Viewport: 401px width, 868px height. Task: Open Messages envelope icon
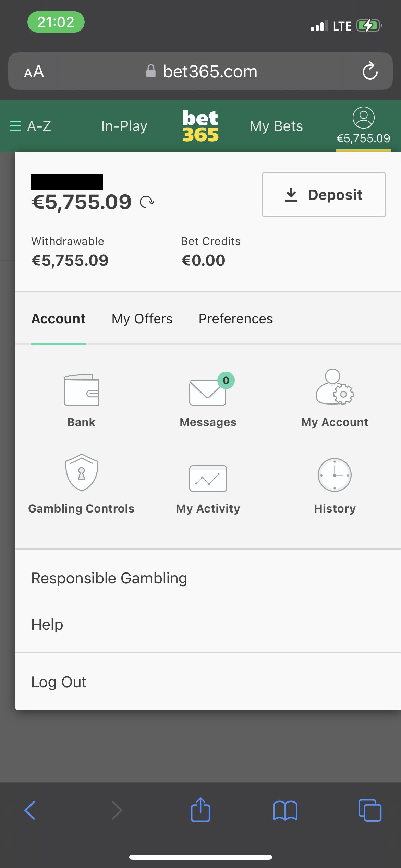(x=208, y=392)
